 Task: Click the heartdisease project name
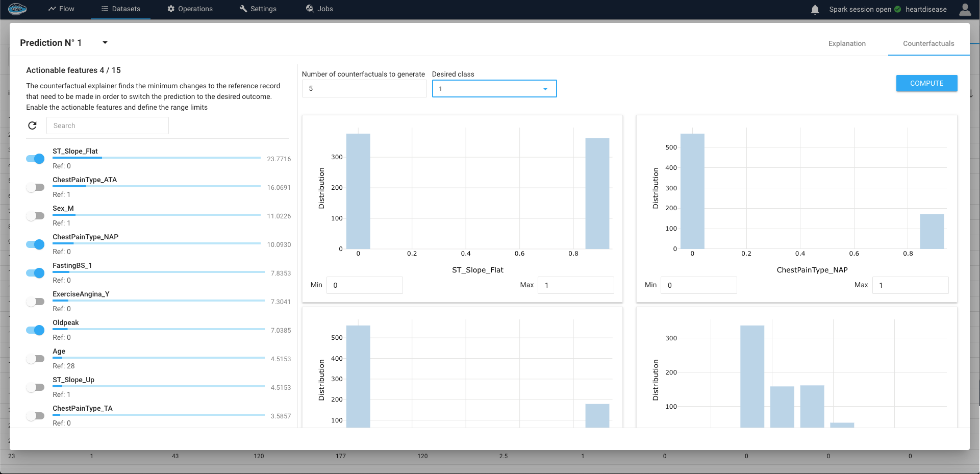(x=926, y=9)
